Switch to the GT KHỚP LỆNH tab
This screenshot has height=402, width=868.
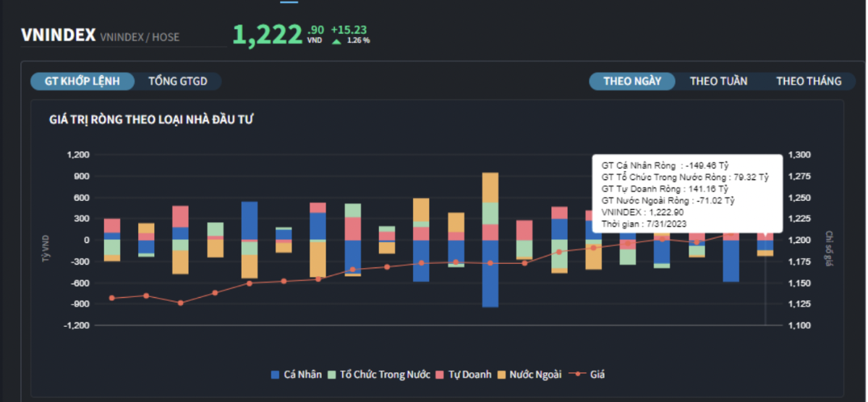point(82,81)
